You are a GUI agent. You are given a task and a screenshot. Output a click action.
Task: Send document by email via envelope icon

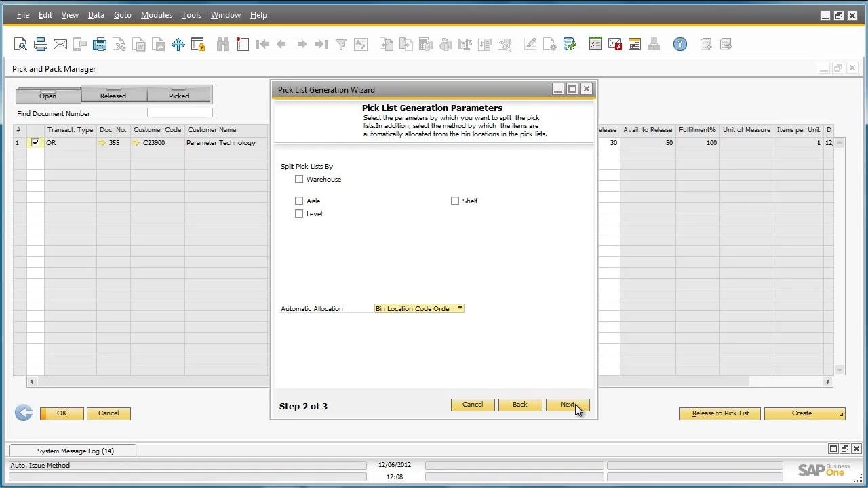point(60,45)
